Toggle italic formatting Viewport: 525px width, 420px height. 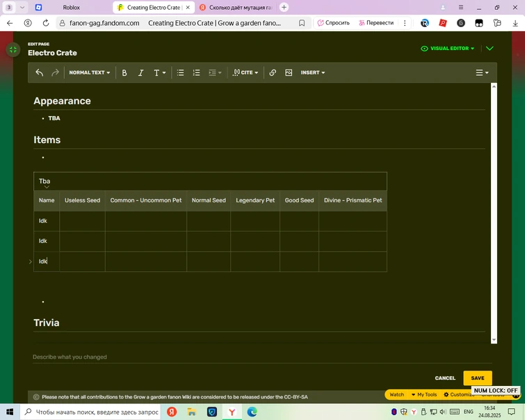pos(140,73)
